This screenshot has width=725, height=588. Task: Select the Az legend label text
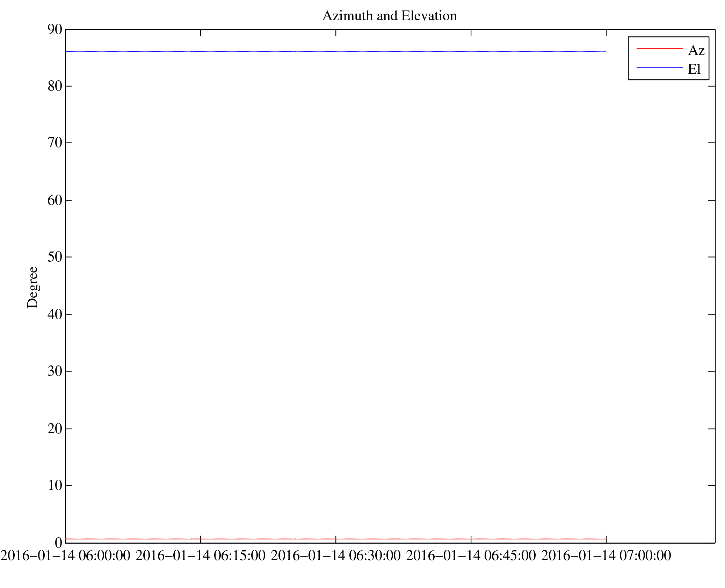[696, 51]
